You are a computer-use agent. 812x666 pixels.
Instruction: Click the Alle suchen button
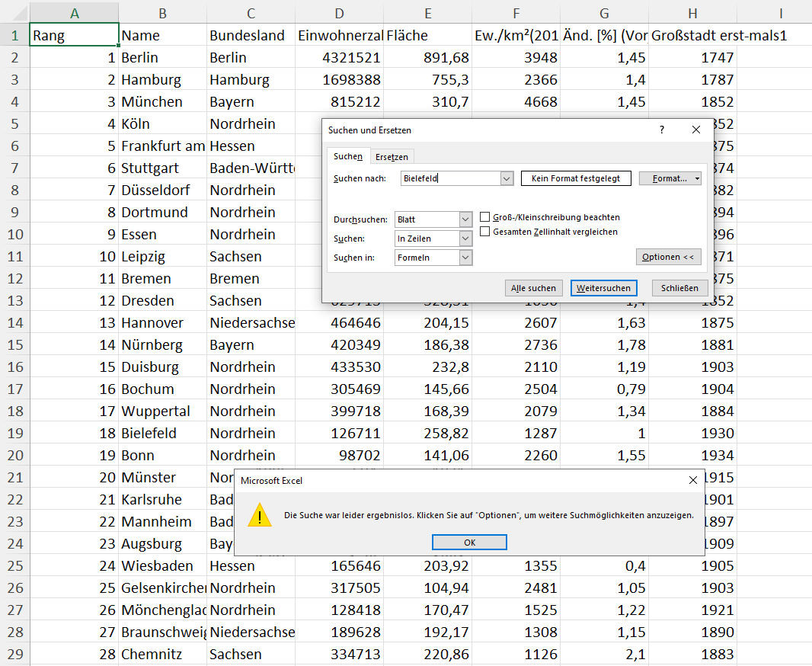(x=534, y=288)
